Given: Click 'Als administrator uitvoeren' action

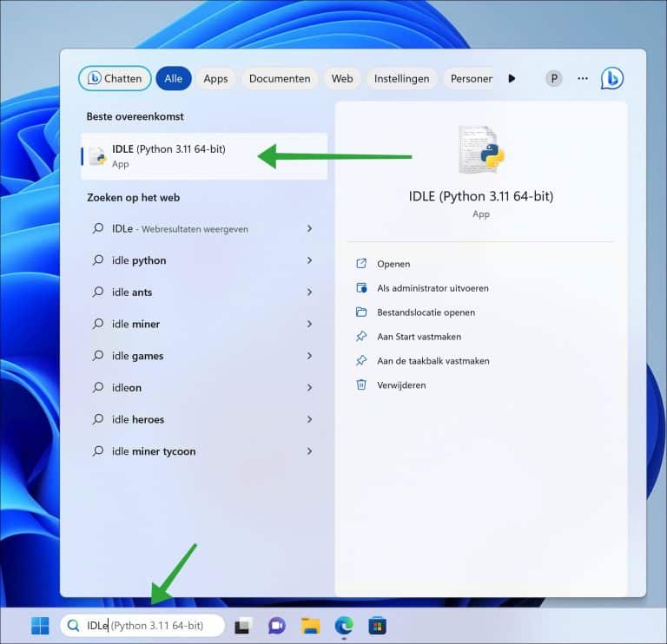Looking at the screenshot, I should [433, 288].
